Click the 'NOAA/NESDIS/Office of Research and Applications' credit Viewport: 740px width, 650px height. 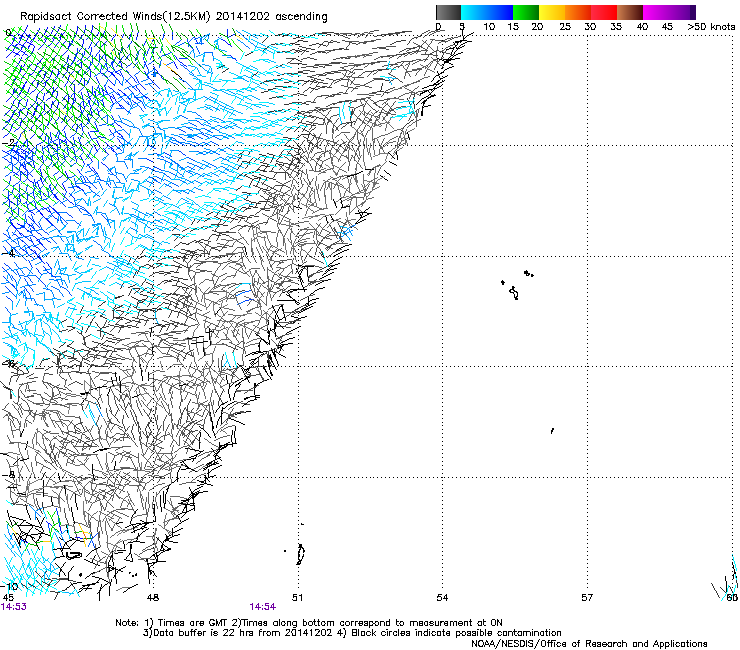tap(589, 644)
